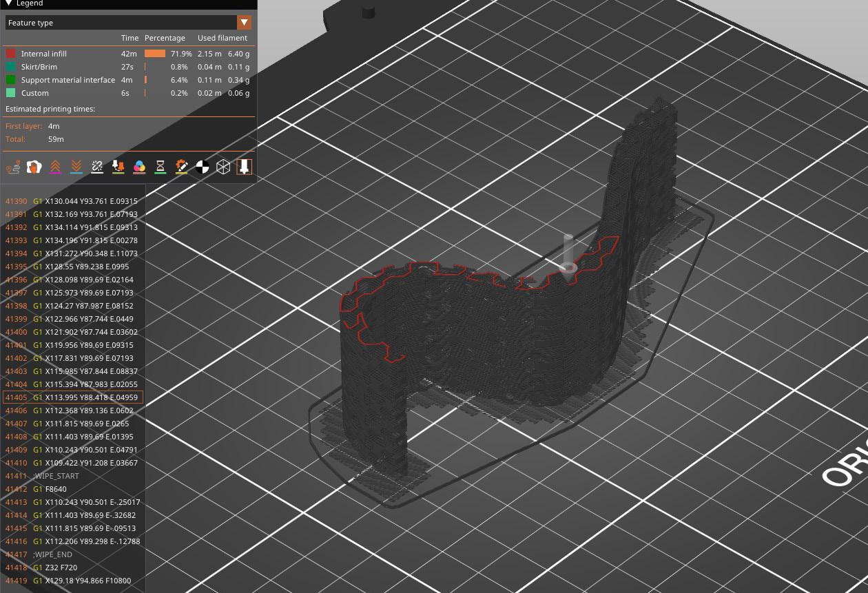Click highlighted G-code line 41405

72,397
